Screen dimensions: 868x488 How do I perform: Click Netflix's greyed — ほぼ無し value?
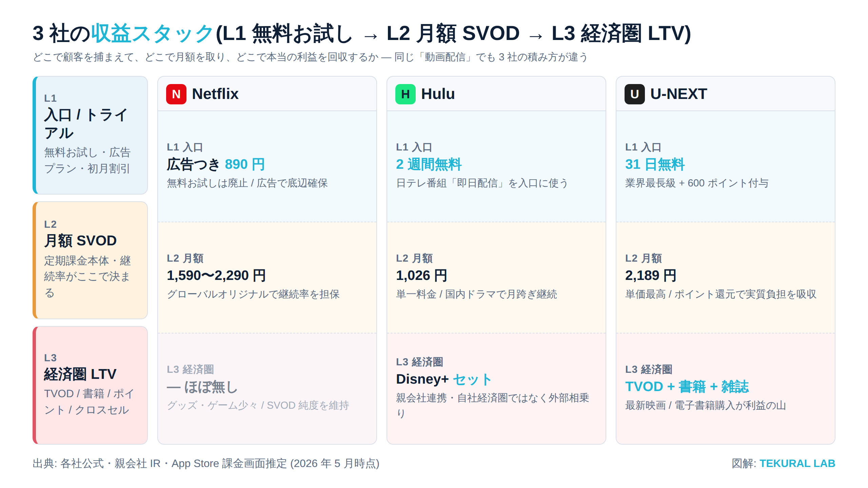(x=202, y=387)
